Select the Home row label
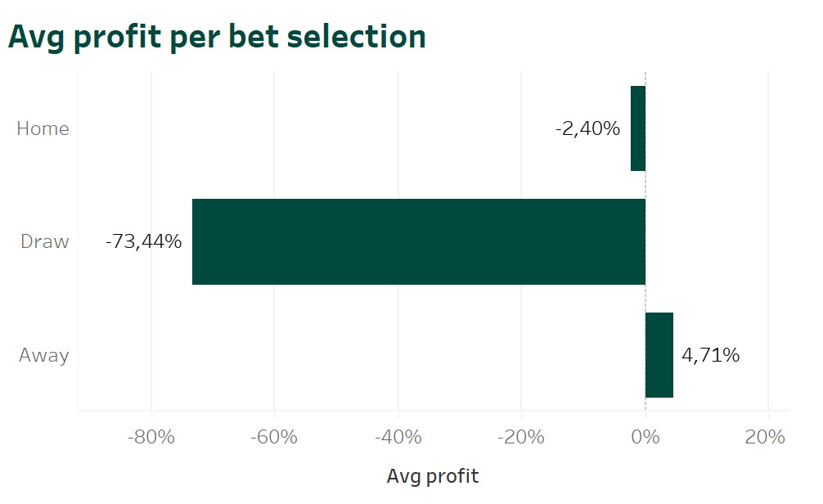 pyautogui.click(x=43, y=128)
